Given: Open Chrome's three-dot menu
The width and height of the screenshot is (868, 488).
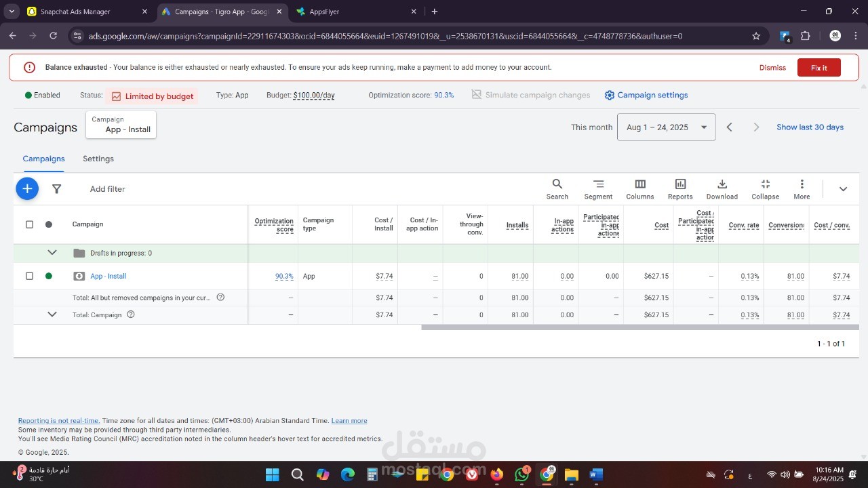Looking at the screenshot, I should click(856, 36).
